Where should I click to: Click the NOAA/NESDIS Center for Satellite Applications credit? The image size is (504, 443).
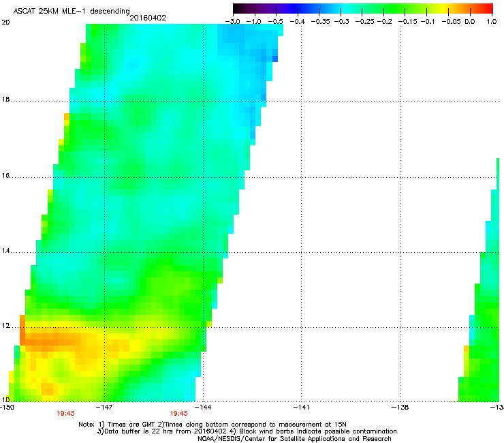[294, 439]
